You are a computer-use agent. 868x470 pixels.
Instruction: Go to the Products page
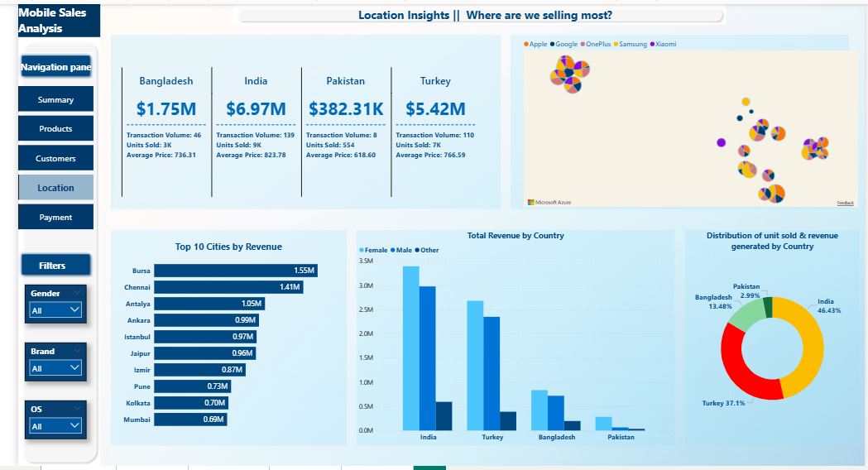click(x=55, y=129)
